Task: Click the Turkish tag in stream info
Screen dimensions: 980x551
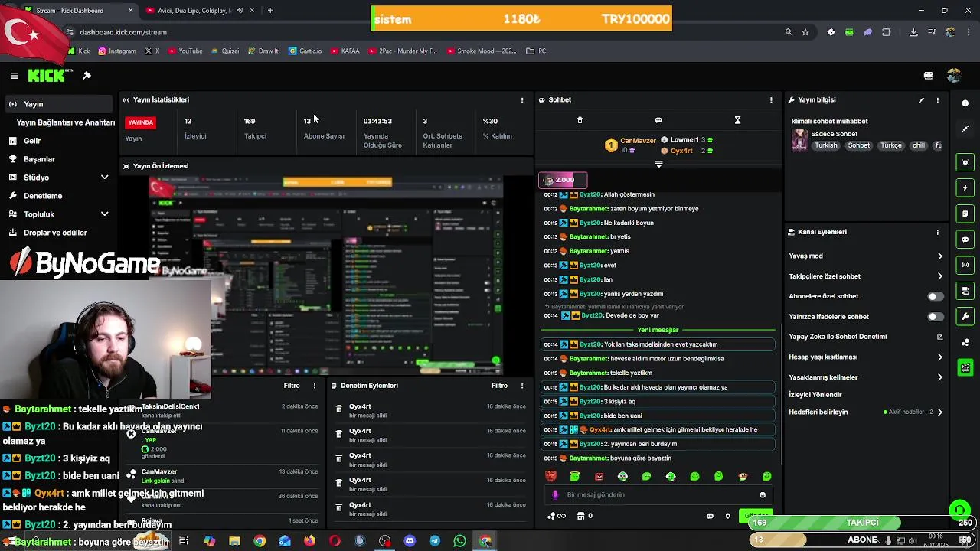Action: coord(826,145)
